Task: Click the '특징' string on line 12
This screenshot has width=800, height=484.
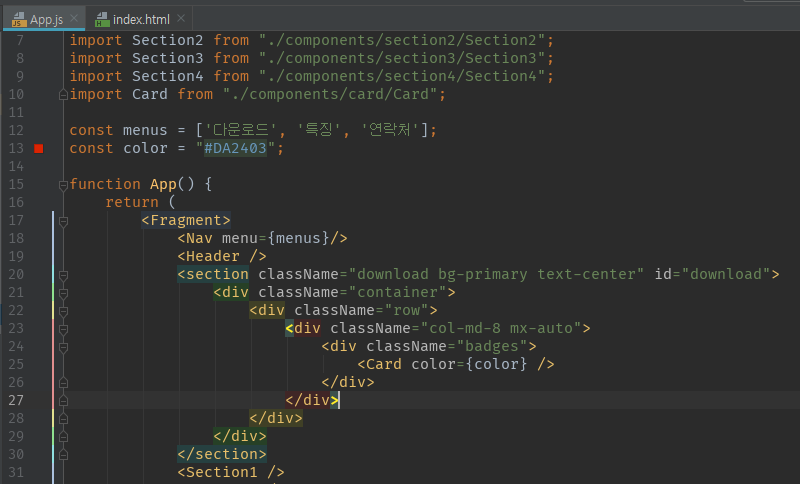Action: (318, 131)
